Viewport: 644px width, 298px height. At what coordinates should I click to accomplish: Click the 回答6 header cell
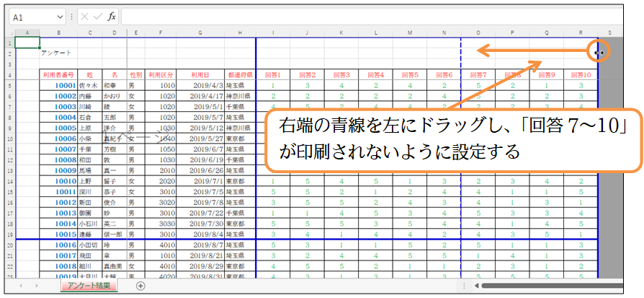tap(444, 75)
